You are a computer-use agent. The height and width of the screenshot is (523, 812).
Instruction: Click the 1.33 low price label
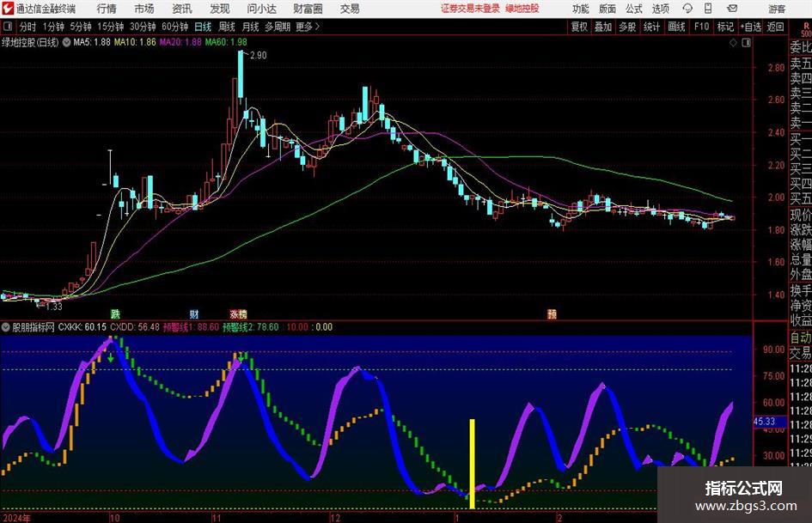(54, 307)
